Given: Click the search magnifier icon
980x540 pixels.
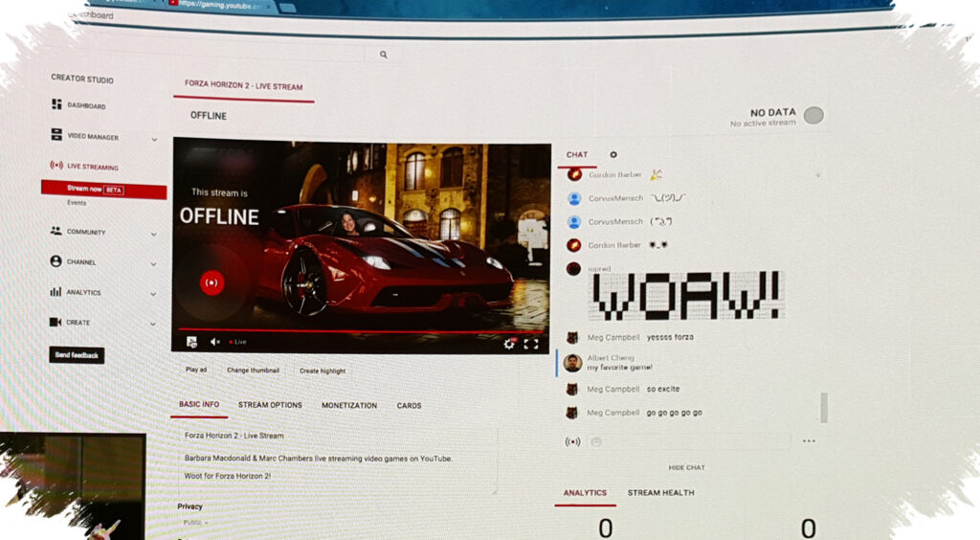Looking at the screenshot, I should click(x=383, y=55).
